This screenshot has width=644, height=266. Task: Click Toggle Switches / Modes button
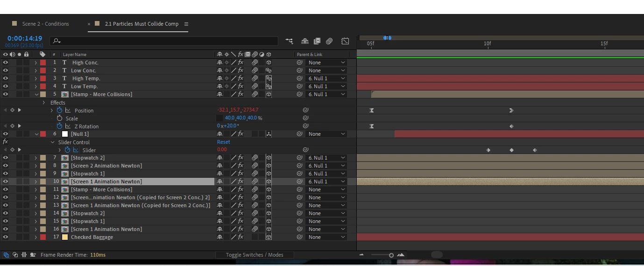click(x=255, y=255)
